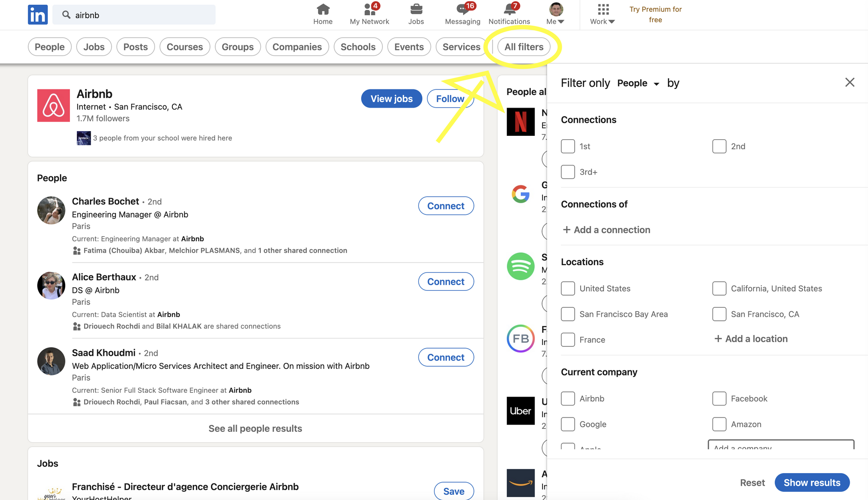Screen dimensions: 868x500
Task: Enable the France location checkbox
Action: (568, 339)
